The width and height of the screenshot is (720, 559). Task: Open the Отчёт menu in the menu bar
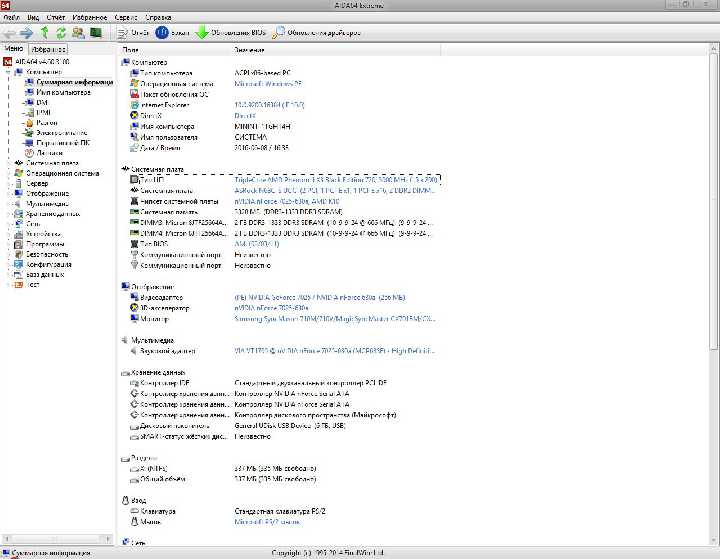click(x=56, y=17)
